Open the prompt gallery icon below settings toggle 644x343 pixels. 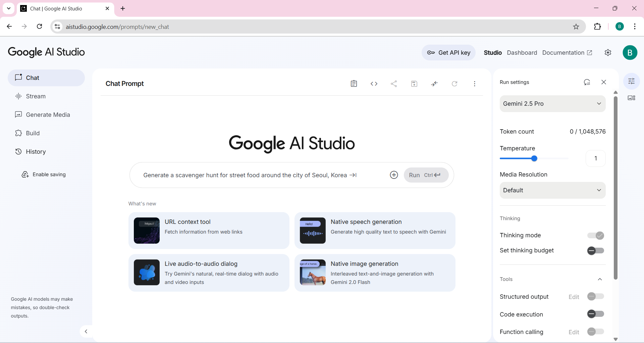click(x=632, y=98)
